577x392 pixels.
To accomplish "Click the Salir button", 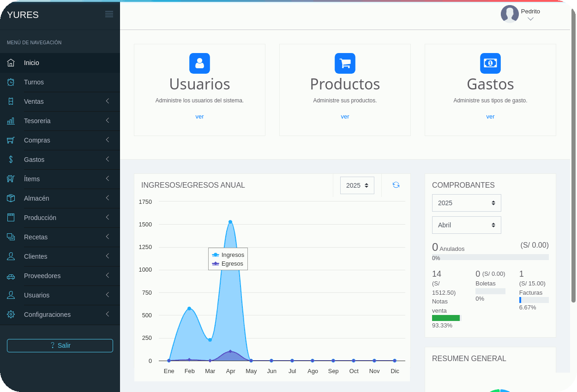I will (x=60, y=345).
